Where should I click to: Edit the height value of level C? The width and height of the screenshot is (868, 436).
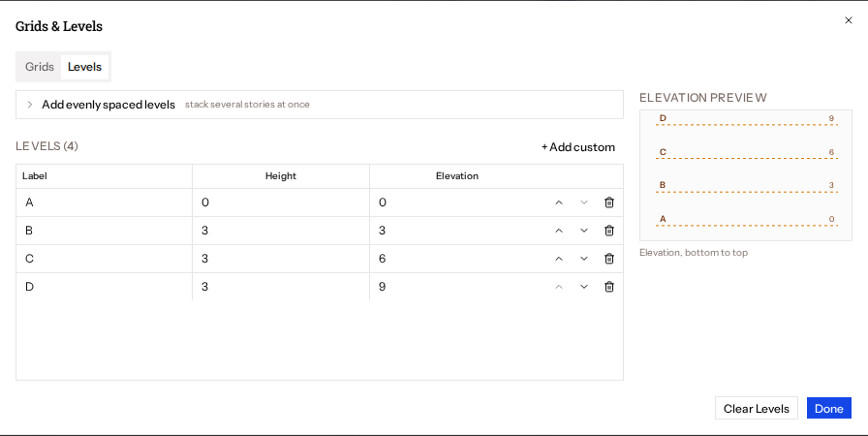pos(281,259)
